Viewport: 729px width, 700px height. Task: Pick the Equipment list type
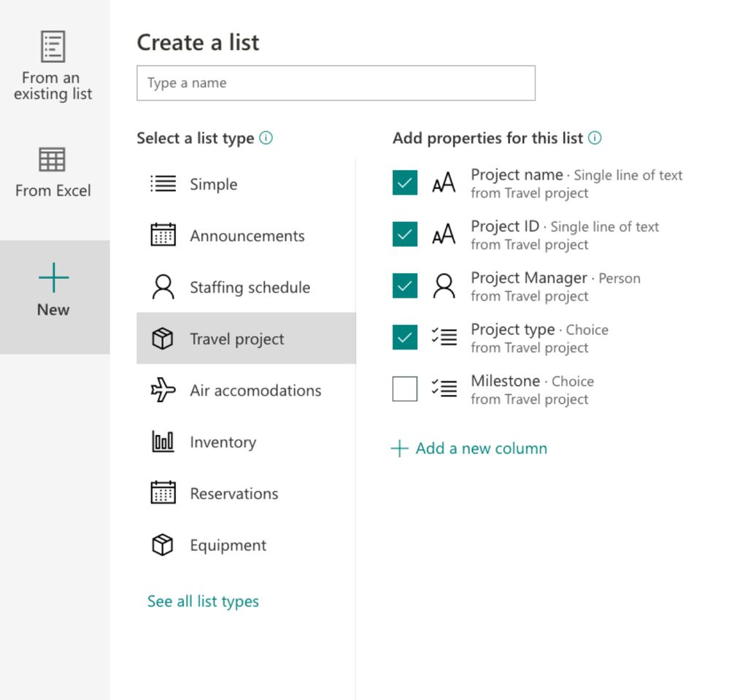[x=246, y=545]
